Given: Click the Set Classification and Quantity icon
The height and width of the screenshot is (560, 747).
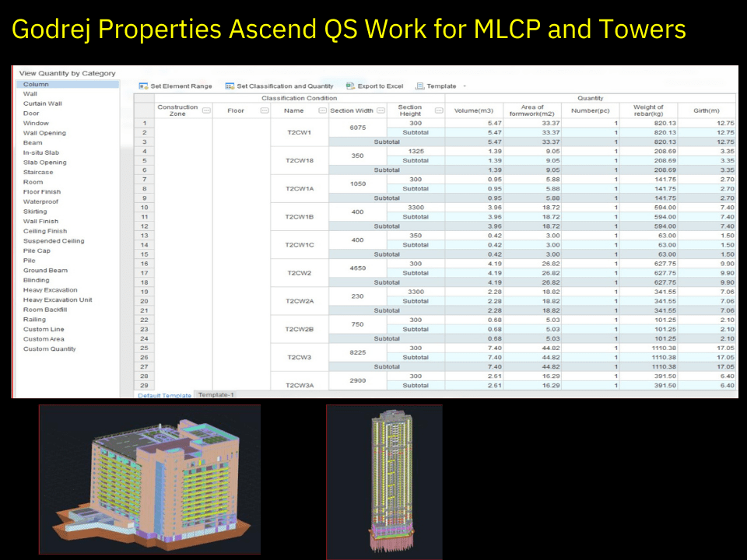Looking at the screenshot, I should tap(230, 86).
